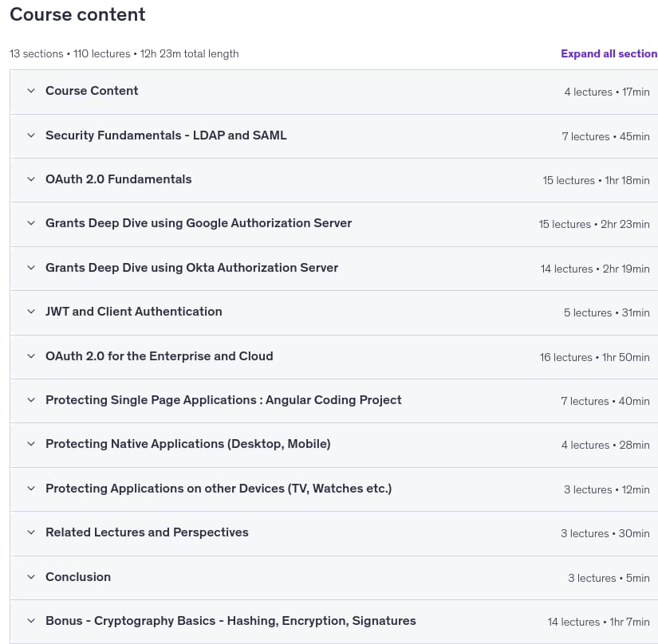Screen dimensions: 658x644
Task: Click '15 lectures • 1hr 18min' text
Action: [596, 180]
